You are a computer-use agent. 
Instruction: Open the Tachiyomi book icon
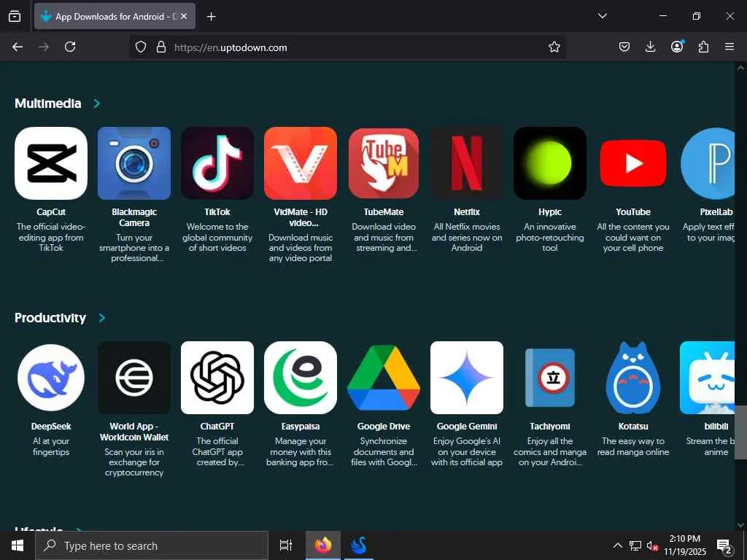(x=550, y=378)
